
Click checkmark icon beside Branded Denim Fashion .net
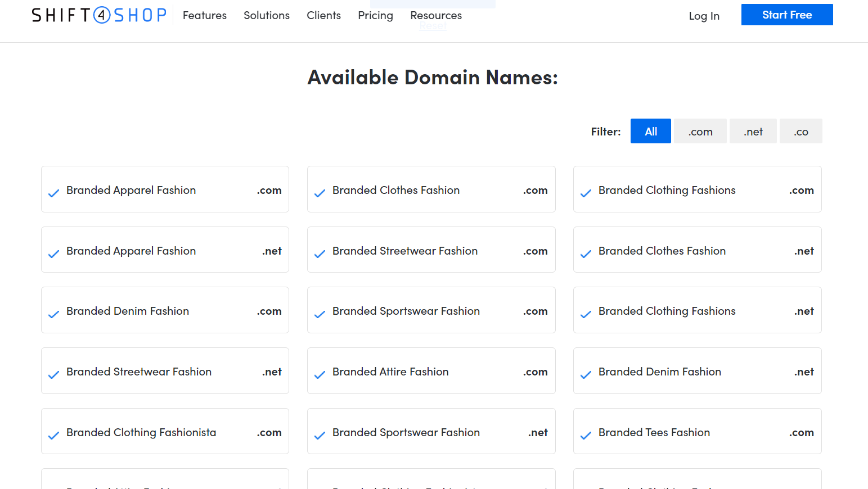click(586, 375)
